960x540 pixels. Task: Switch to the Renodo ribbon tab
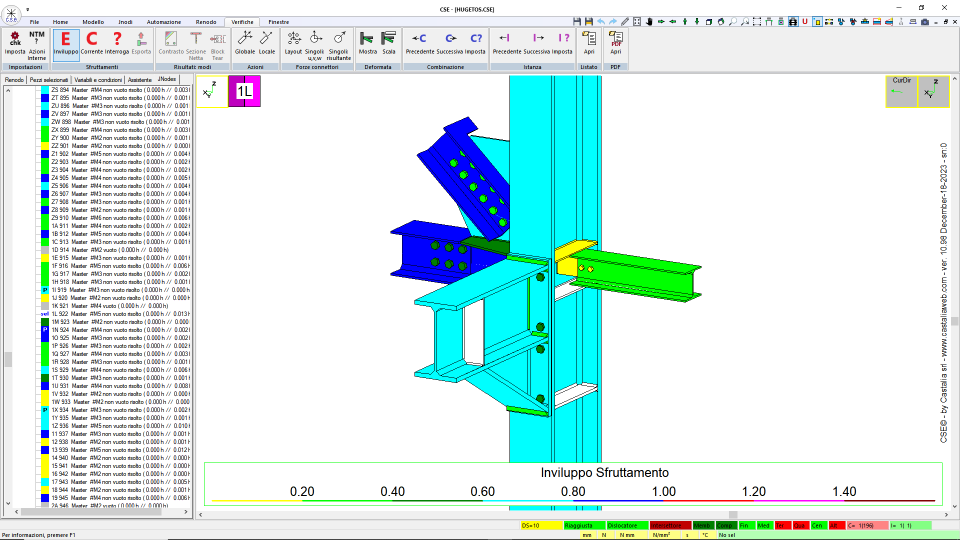206,22
